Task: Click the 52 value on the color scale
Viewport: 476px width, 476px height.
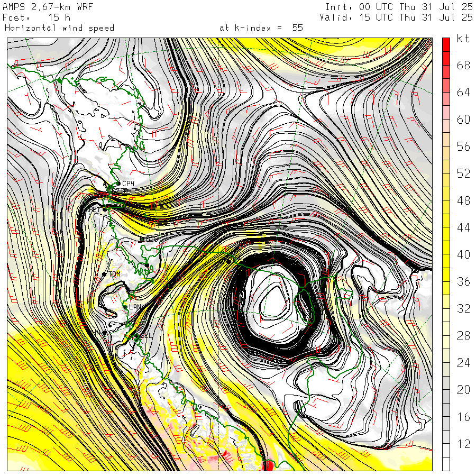Action: 463,173
